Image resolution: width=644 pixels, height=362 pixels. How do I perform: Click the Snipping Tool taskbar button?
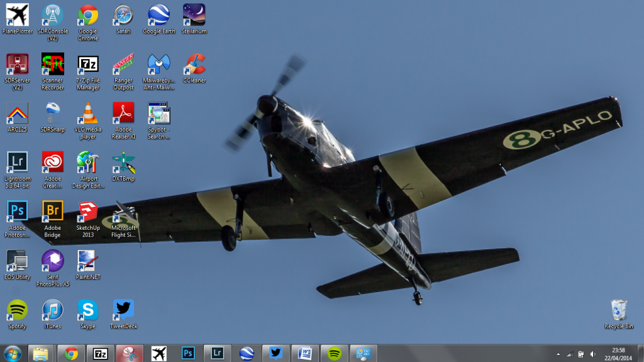pos(130,353)
